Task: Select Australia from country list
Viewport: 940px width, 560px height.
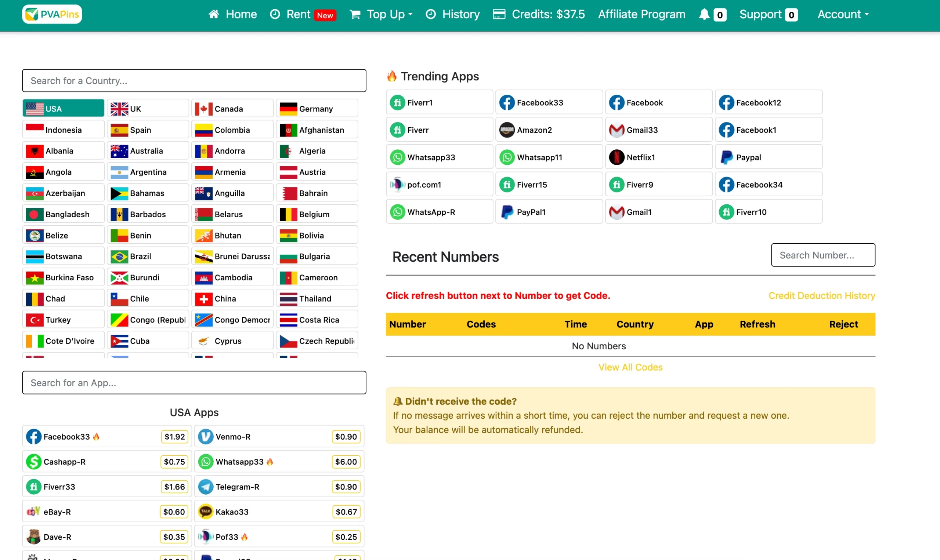Action: [148, 150]
